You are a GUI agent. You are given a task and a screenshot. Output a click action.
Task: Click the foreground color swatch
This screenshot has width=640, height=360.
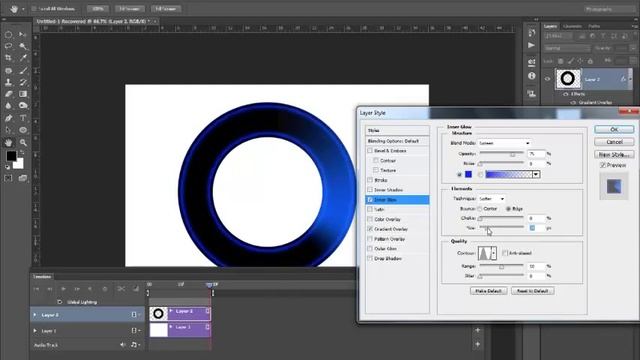11,155
